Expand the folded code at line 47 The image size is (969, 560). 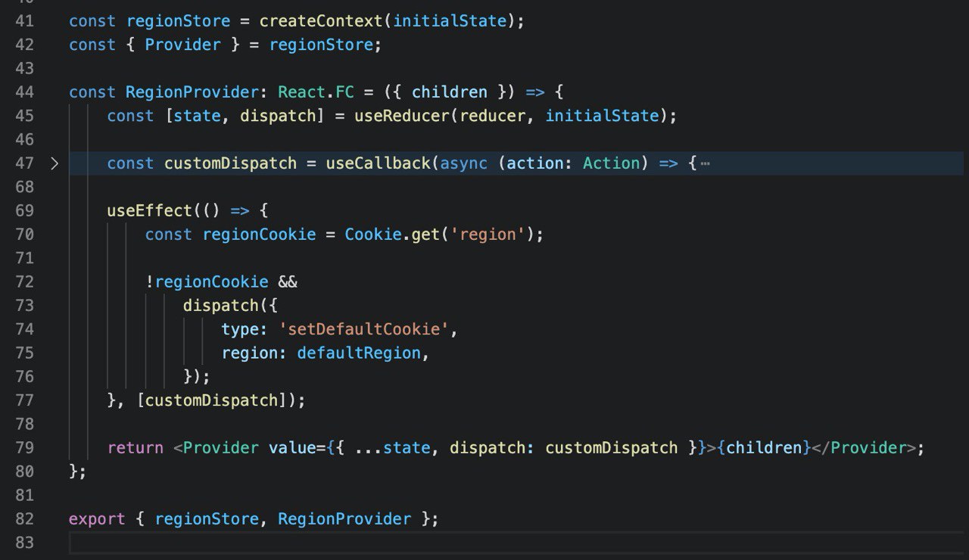click(54, 163)
